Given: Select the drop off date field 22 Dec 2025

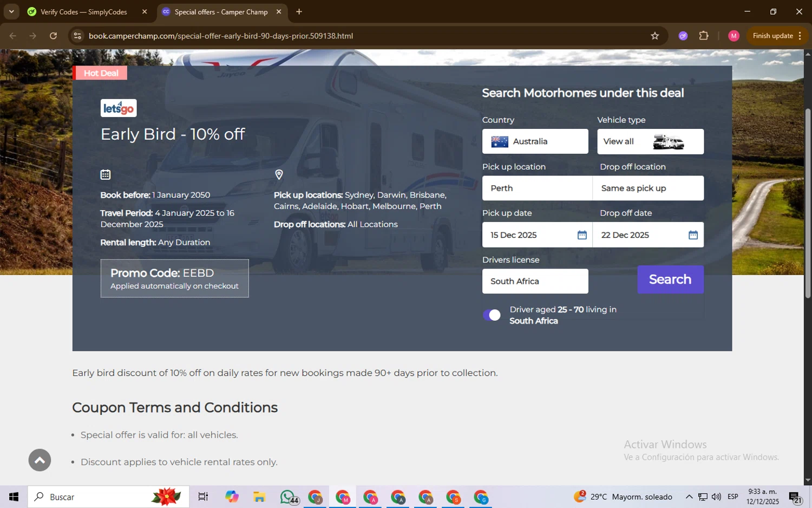Looking at the screenshot, I should tap(649, 235).
